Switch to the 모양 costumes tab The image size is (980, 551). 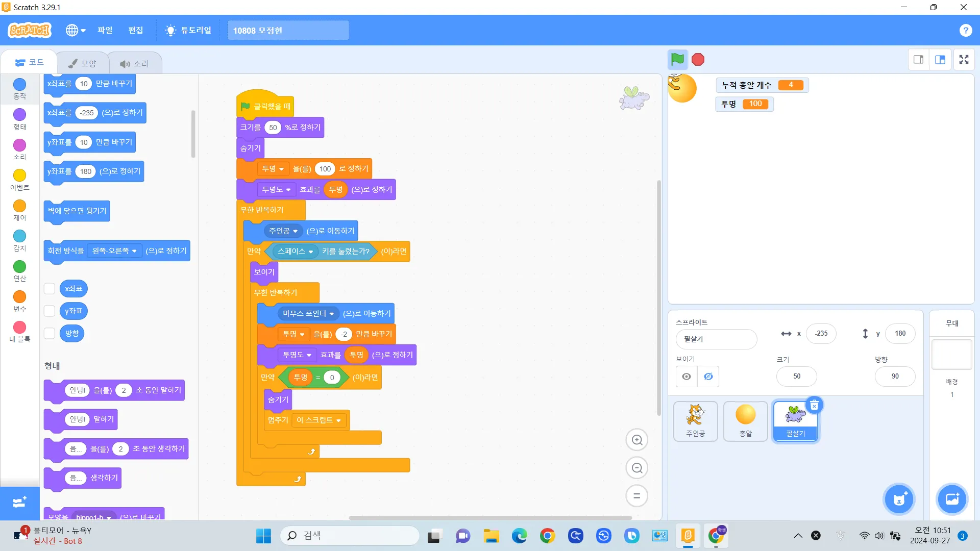click(x=83, y=63)
